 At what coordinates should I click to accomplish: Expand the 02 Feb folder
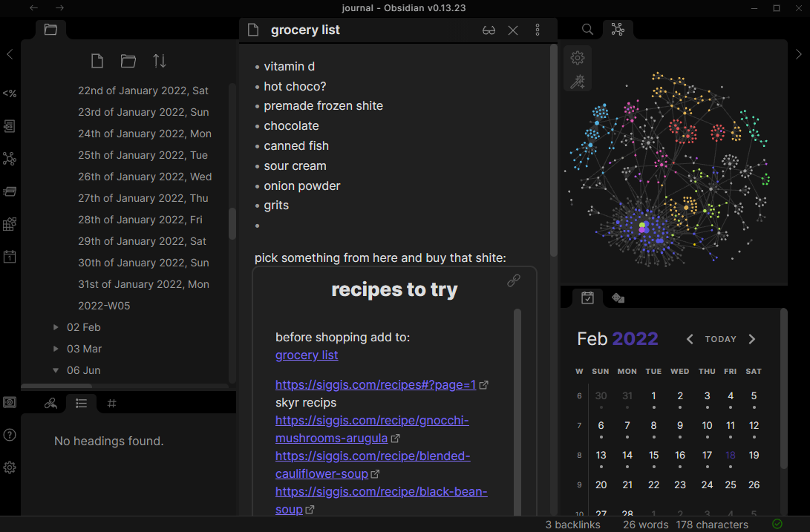tap(56, 327)
